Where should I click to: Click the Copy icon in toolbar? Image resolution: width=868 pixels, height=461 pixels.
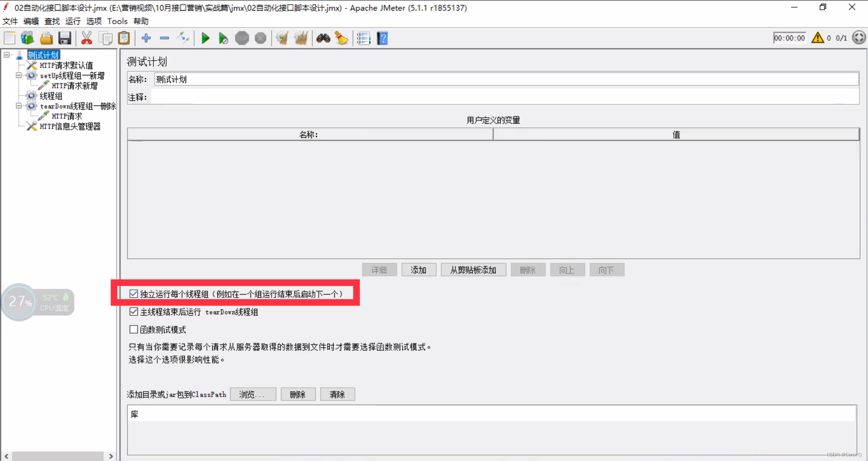[x=105, y=38]
